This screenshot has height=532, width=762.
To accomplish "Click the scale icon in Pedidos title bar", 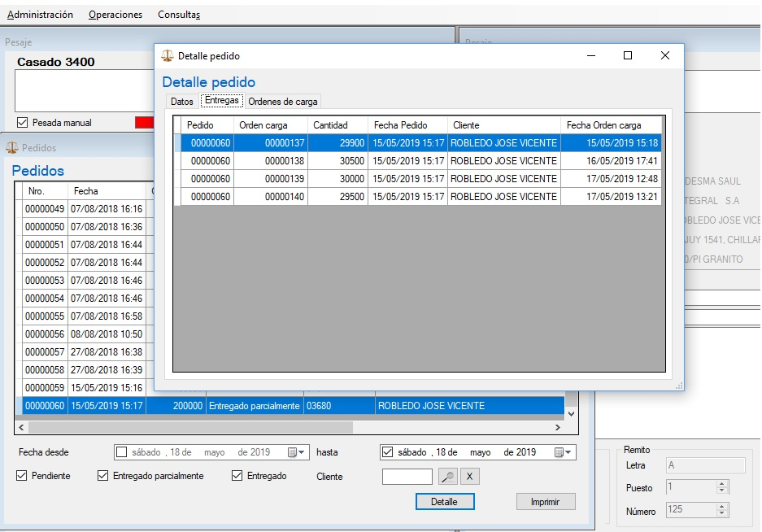I will (11, 148).
